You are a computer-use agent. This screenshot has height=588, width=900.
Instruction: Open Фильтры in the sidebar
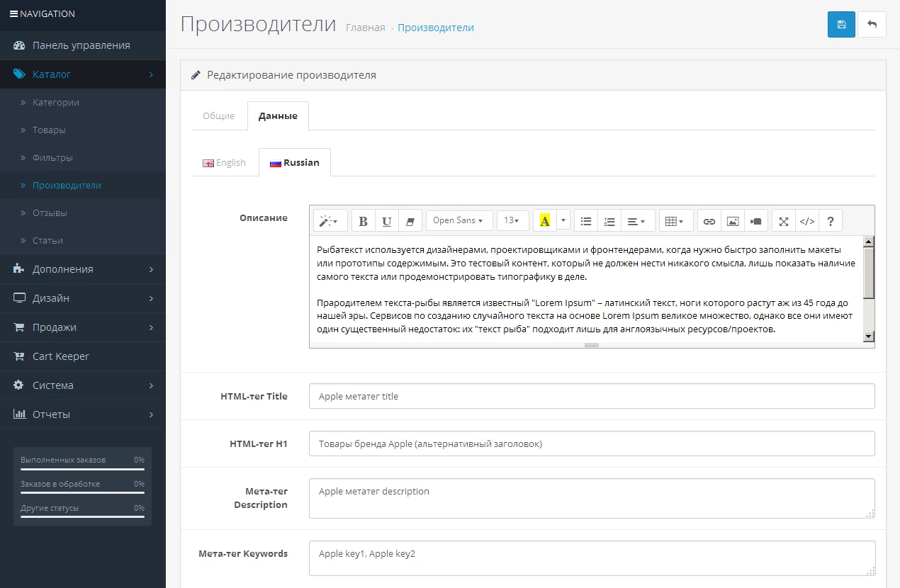[x=83, y=158]
